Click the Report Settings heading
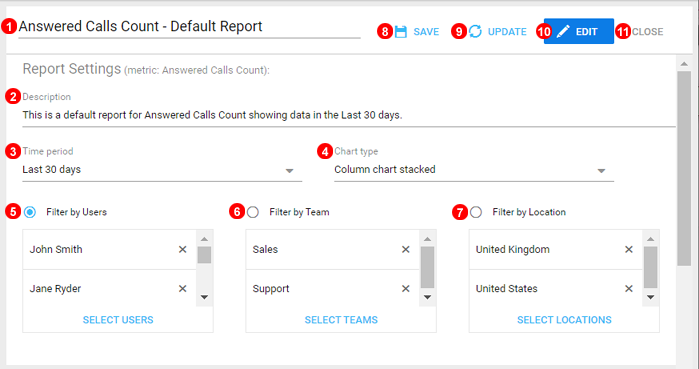699x369 pixels. tap(72, 69)
